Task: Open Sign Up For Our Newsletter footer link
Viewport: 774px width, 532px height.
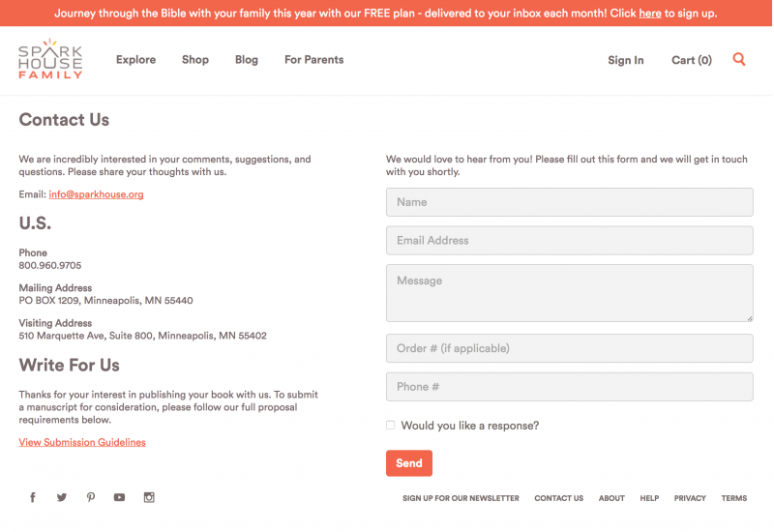Action: point(461,498)
